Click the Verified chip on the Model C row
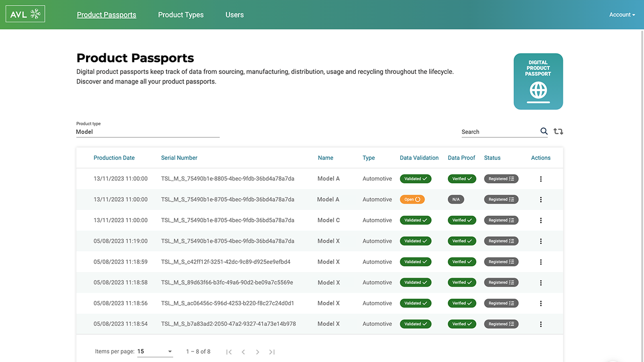644x362 pixels. coord(461,220)
